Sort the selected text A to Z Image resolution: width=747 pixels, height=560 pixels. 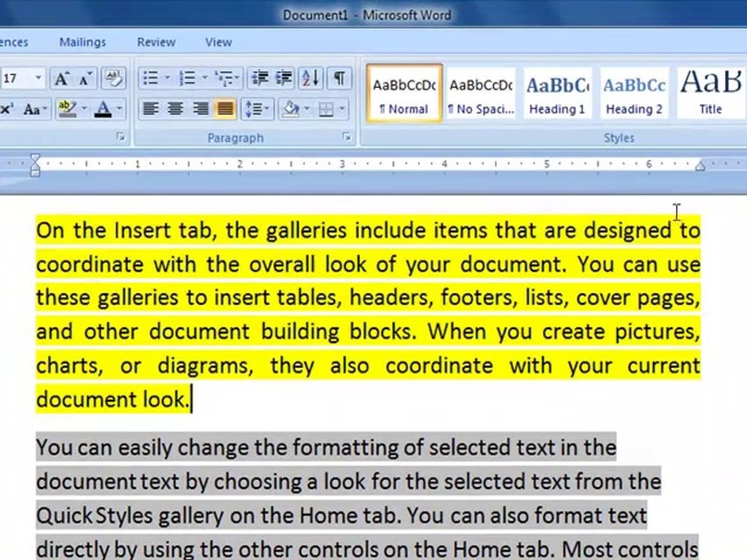click(311, 78)
